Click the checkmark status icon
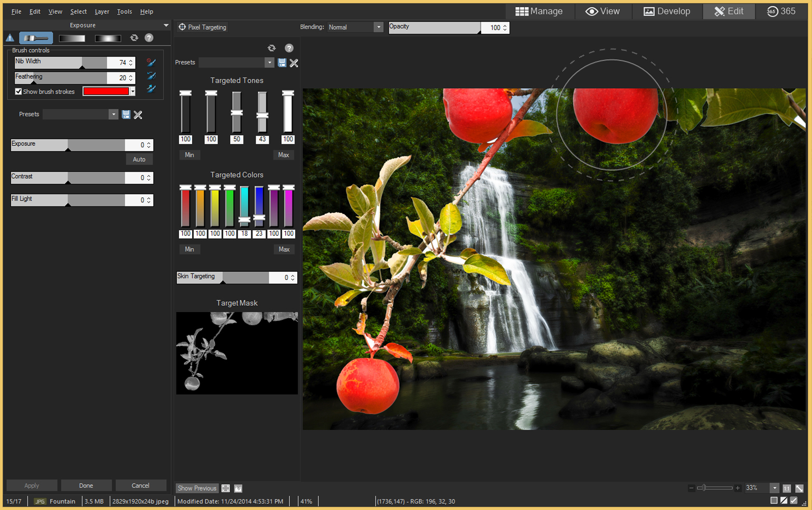 [794, 500]
